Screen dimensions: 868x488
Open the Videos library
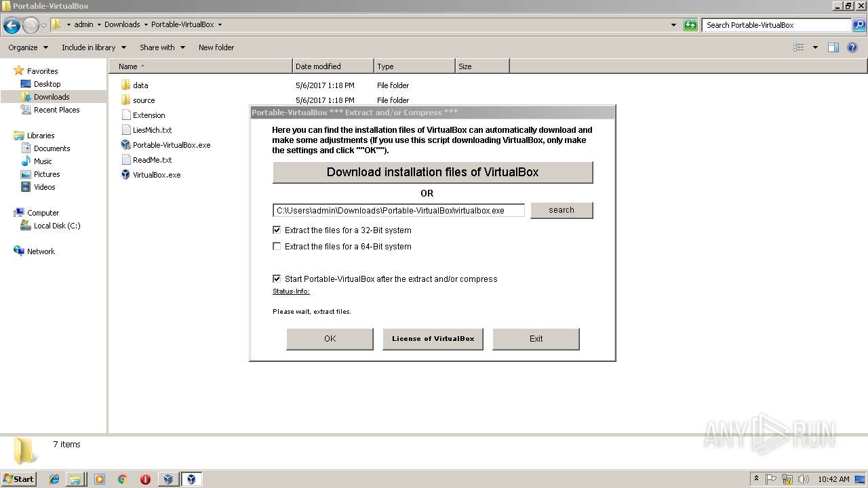pos(44,187)
